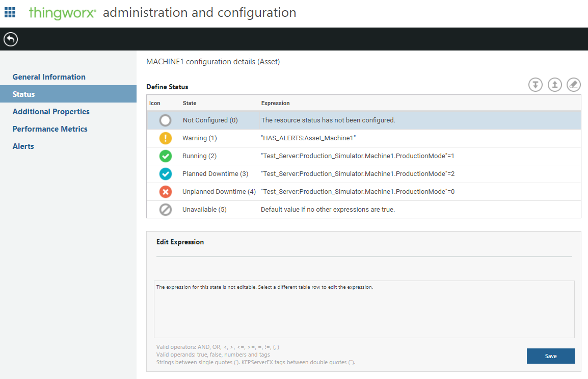Go to Additional Properties section
This screenshot has width=588, height=379.
(51, 111)
